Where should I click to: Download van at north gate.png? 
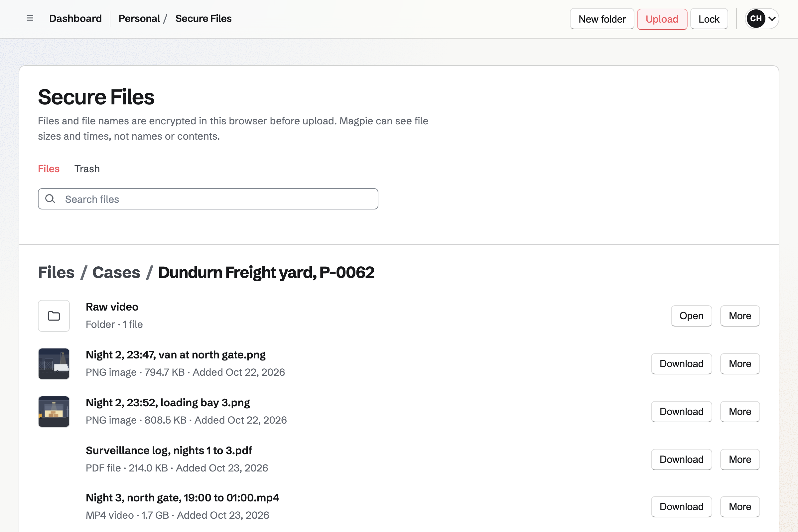(x=681, y=364)
